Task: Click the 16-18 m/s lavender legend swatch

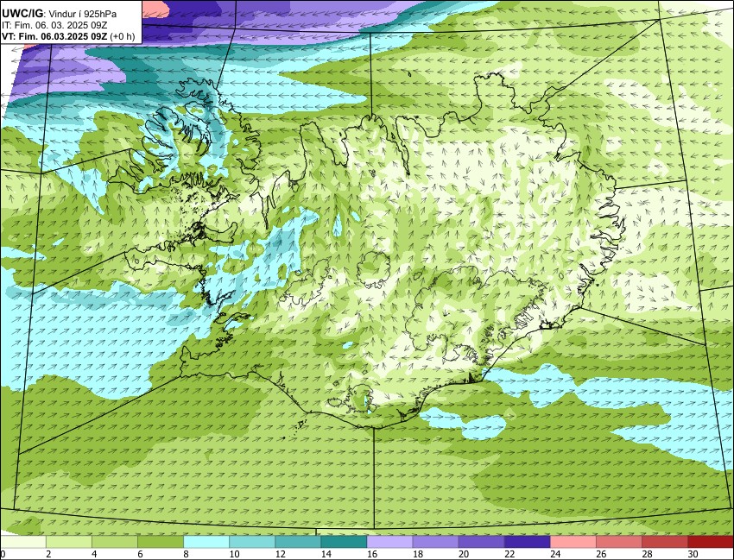Action: coord(390,542)
